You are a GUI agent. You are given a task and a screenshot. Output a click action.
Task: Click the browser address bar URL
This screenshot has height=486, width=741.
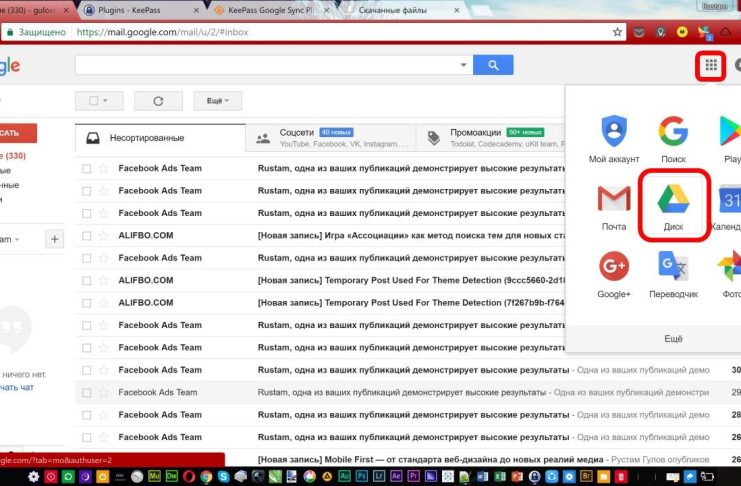tap(162, 32)
